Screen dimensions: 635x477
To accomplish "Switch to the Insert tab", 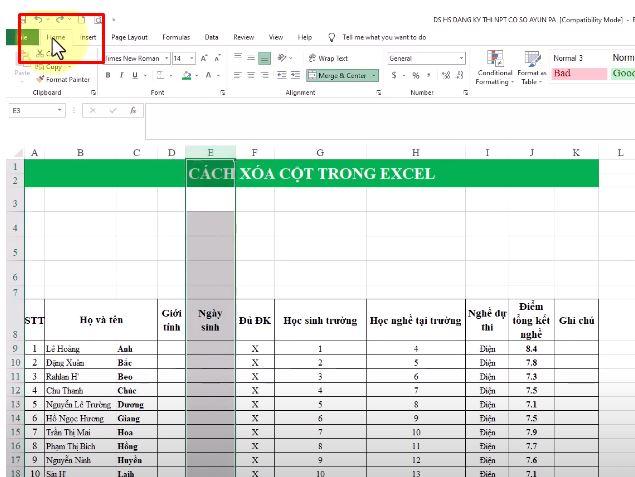I will [88, 37].
